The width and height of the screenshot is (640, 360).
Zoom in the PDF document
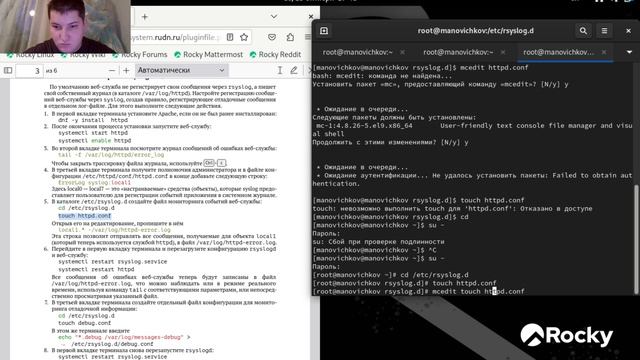point(126,71)
